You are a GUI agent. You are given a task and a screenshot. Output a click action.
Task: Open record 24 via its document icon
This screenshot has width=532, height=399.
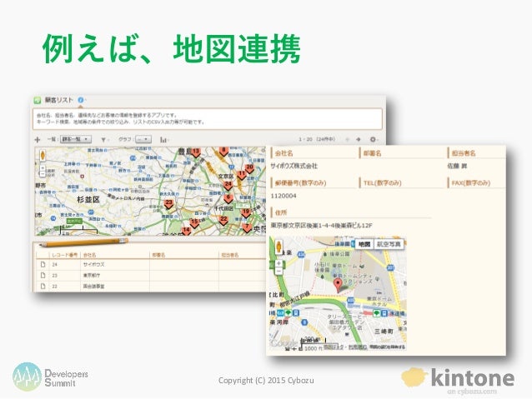(43, 264)
